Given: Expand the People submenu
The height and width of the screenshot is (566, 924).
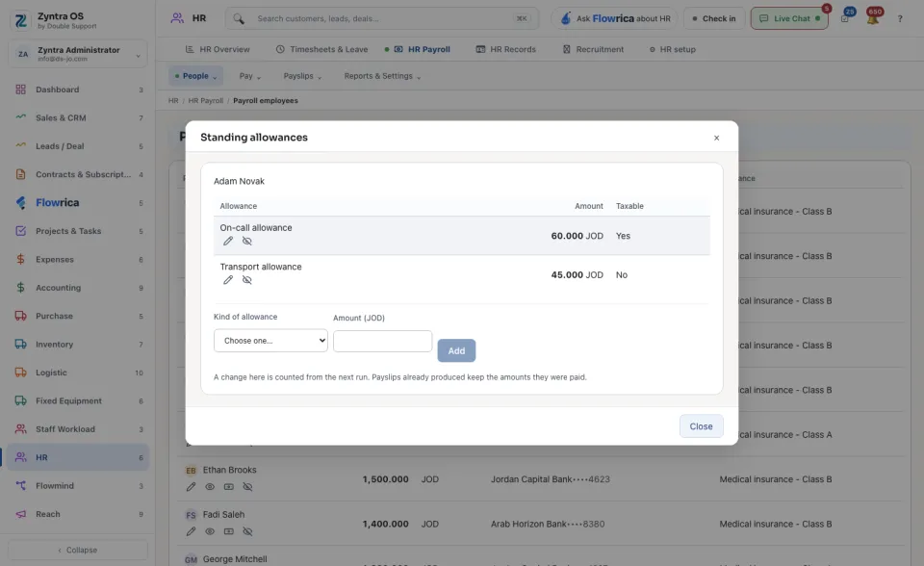Looking at the screenshot, I should coord(196,76).
